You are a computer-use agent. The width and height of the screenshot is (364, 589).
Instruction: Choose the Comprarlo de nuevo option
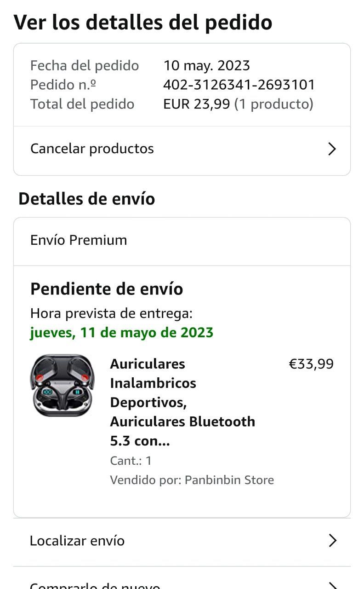pyautogui.click(x=95, y=585)
